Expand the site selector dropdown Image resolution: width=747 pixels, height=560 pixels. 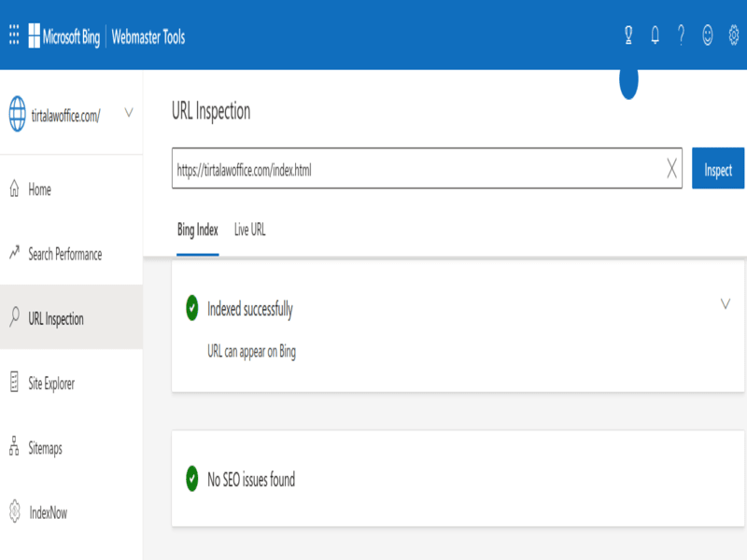[128, 113]
